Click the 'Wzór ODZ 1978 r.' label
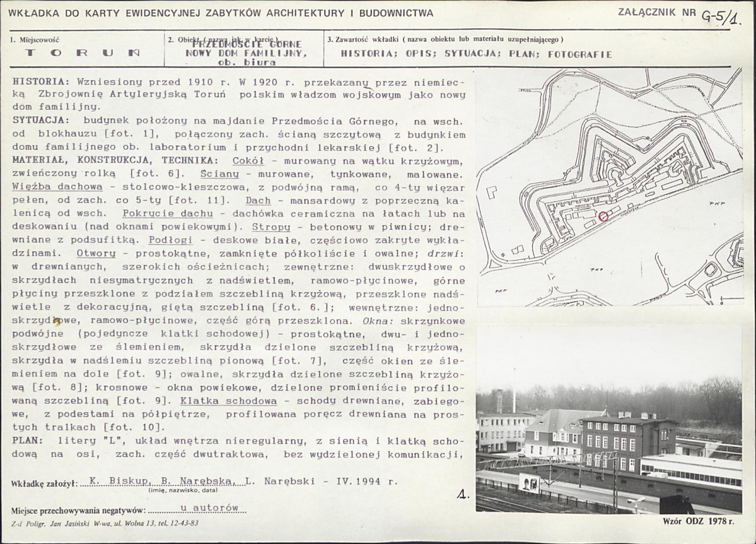The width and height of the screenshot is (756, 544). coord(698,521)
